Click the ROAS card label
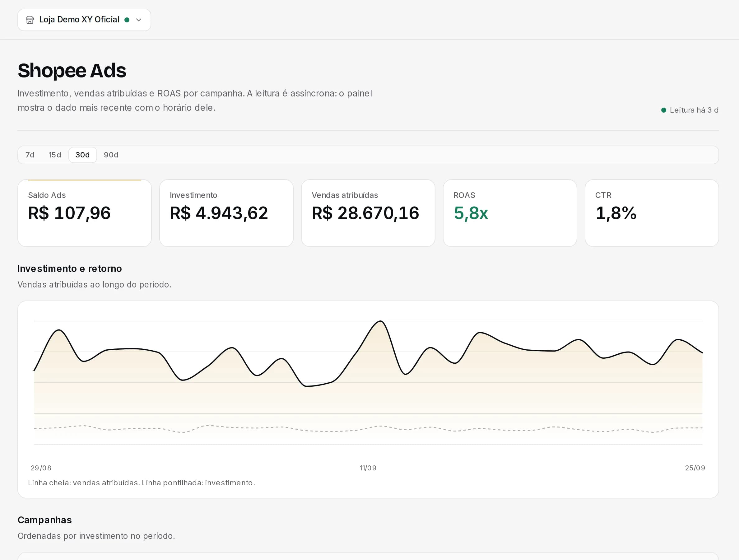739x560 pixels. point(464,195)
